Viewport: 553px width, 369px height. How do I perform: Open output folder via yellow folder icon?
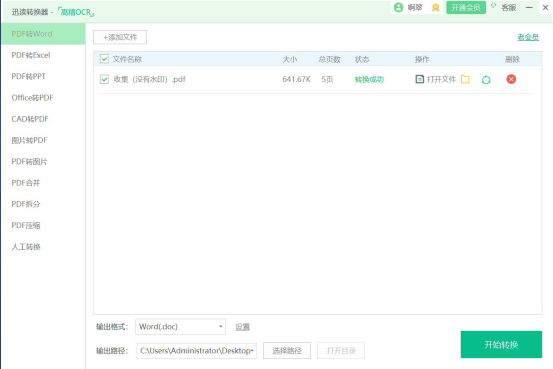(465, 79)
